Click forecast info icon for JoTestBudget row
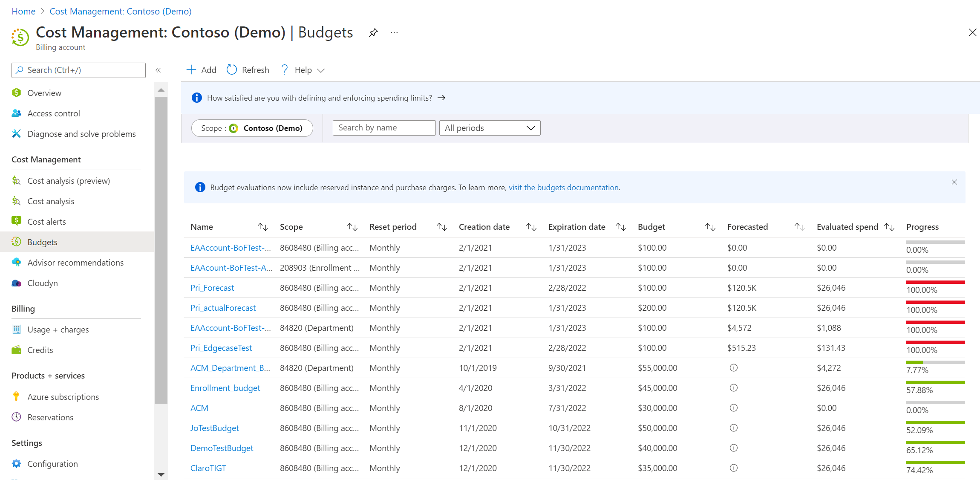The width and height of the screenshot is (980, 480). (733, 428)
